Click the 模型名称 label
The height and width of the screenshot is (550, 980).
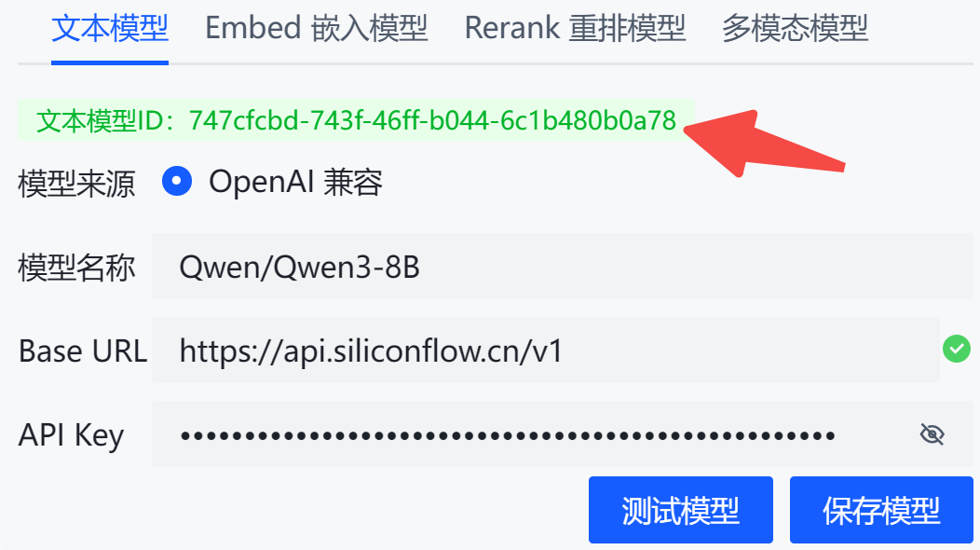pyautogui.click(x=76, y=268)
